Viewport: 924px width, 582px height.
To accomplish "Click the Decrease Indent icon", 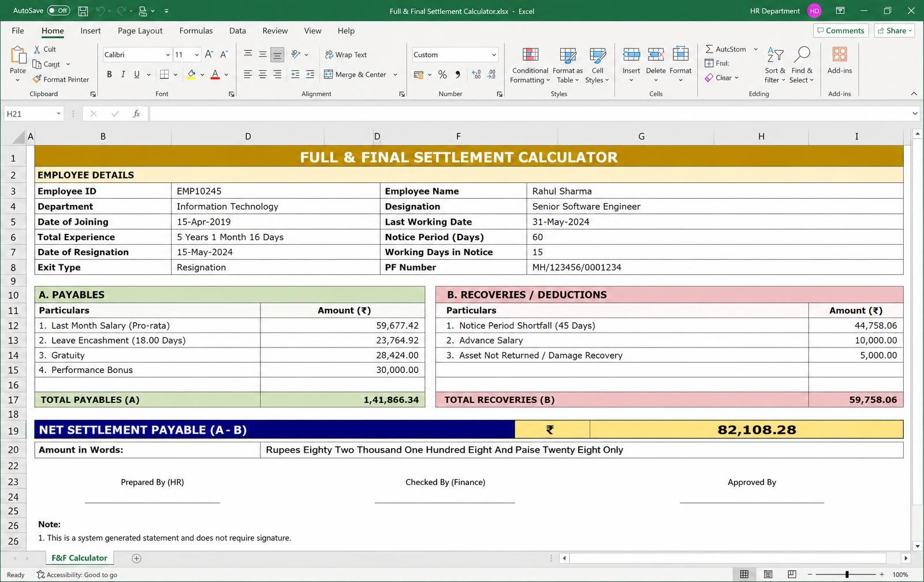I will click(x=295, y=74).
